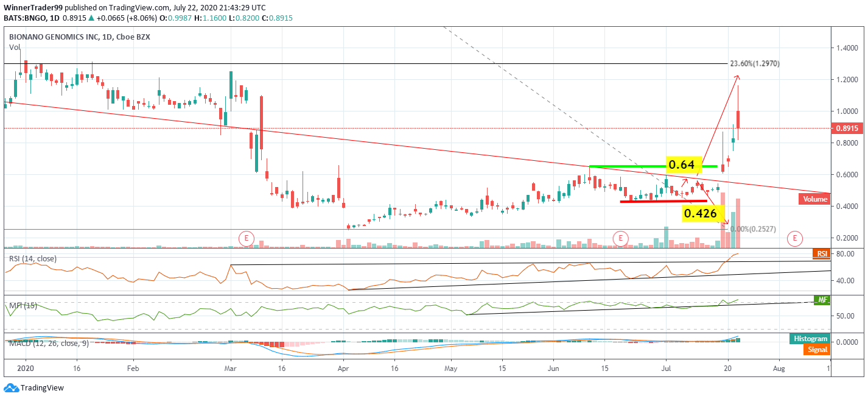Select the Histogram label tag

tap(811, 339)
